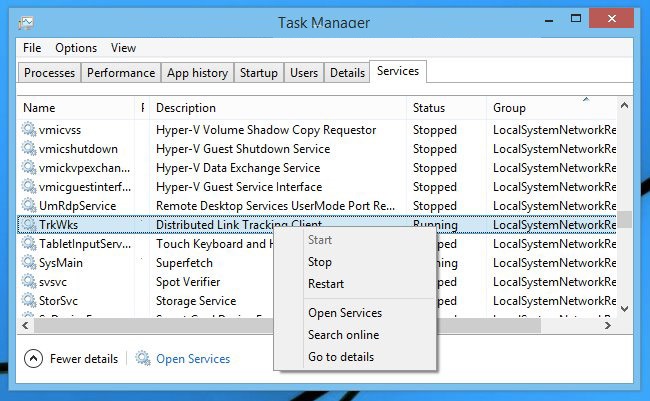The width and height of the screenshot is (650, 401).
Task: Collapse view with Fewer details arrow
Action: pyautogui.click(x=34, y=358)
